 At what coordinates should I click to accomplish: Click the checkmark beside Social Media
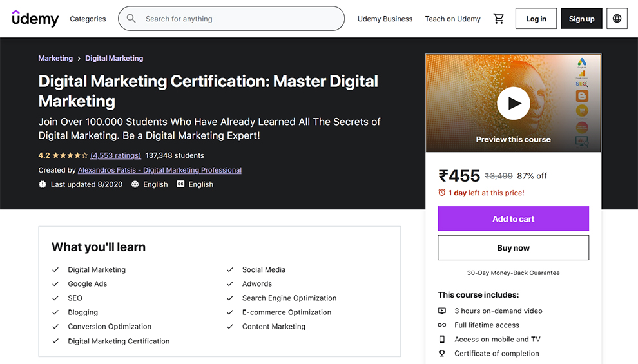coord(230,270)
